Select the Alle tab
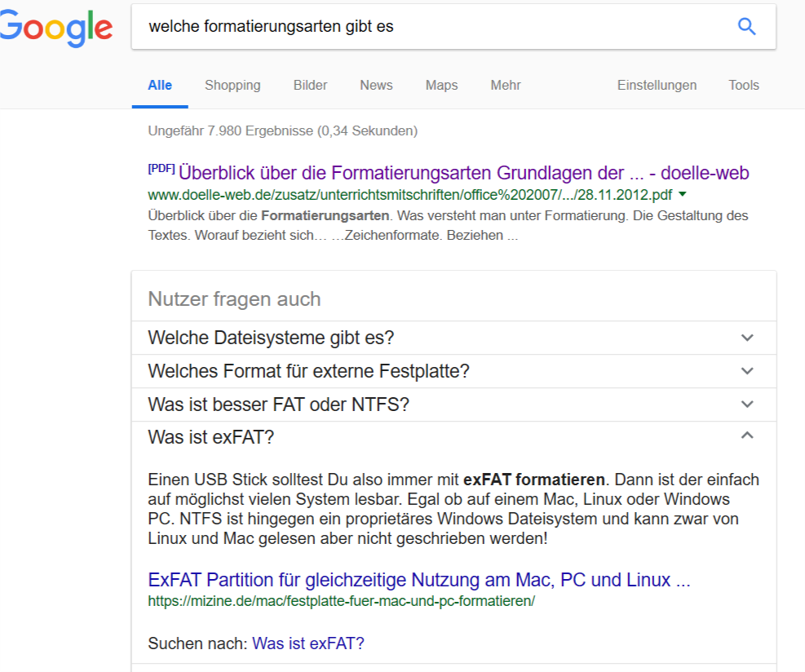The width and height of the screenshot is (805, 672). pyautogui.click(x=160, y=85)
